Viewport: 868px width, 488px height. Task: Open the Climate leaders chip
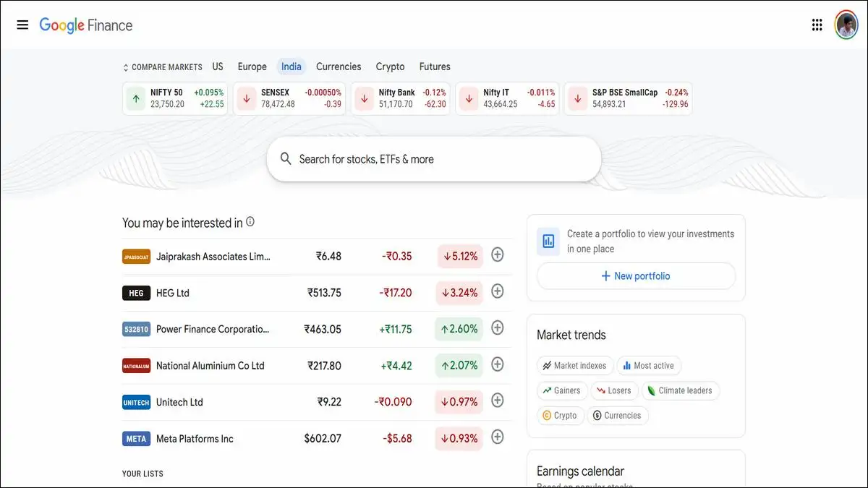pos(681,390)
